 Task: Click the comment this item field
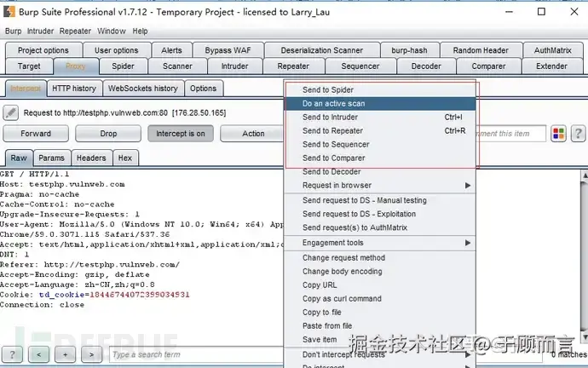tap(510, 134)
